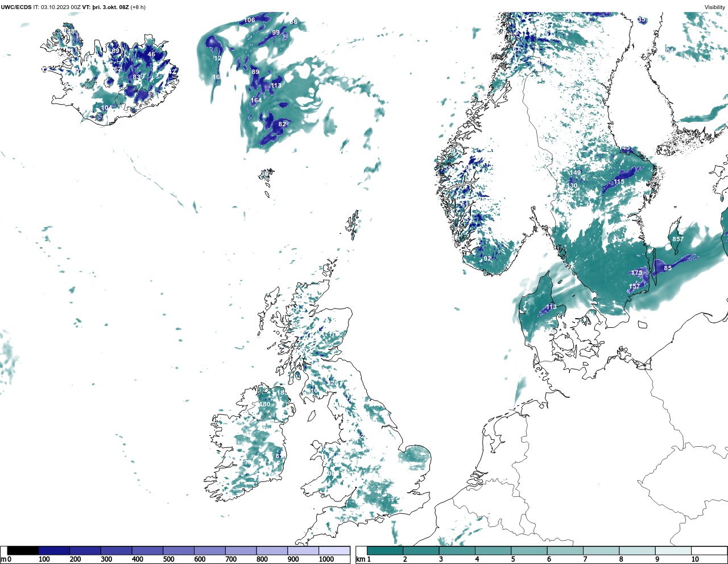
Task: Click the '113' visibility value over Denmark
Action: pos(552,307)
